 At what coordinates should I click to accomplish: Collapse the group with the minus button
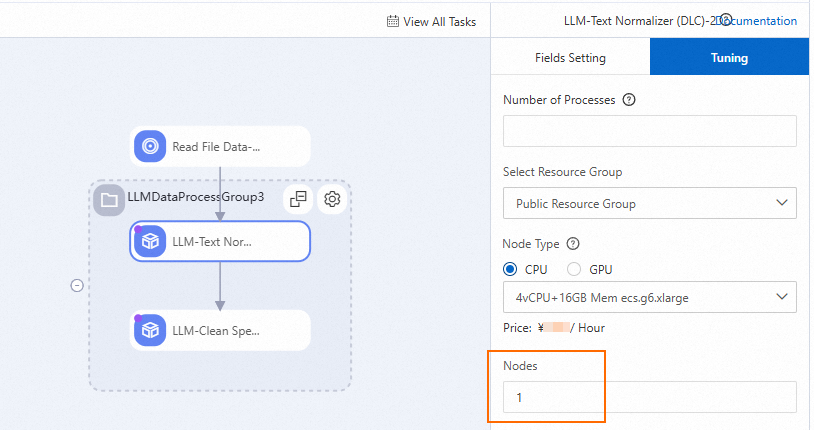click(x=77, y=285)
